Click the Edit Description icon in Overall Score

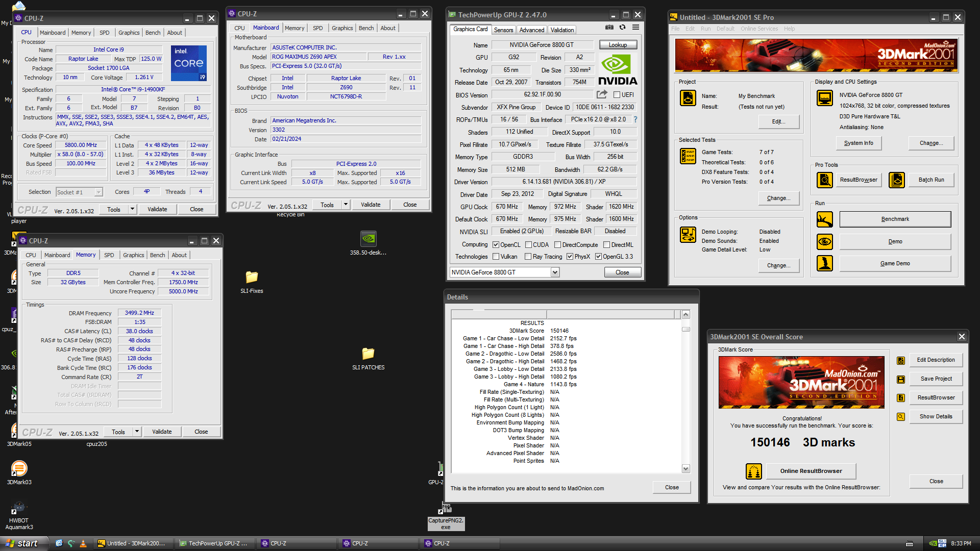[x=901, y=361]
